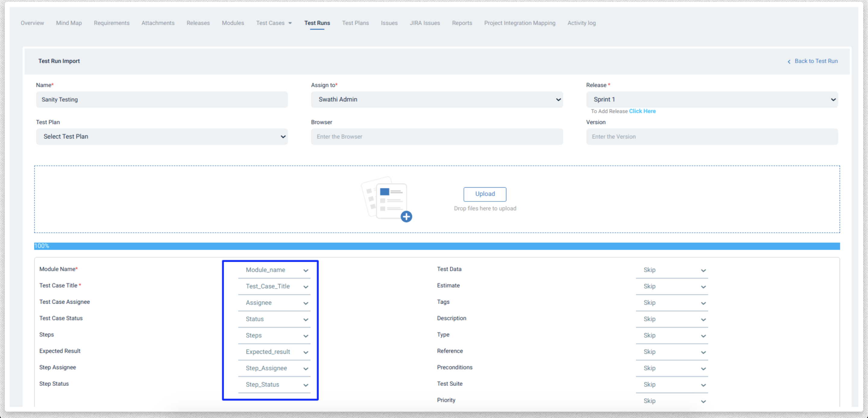Switch to the Reports tab
Image resolution: width=868 pixels, height=418 pixels.
pos(462,23)
